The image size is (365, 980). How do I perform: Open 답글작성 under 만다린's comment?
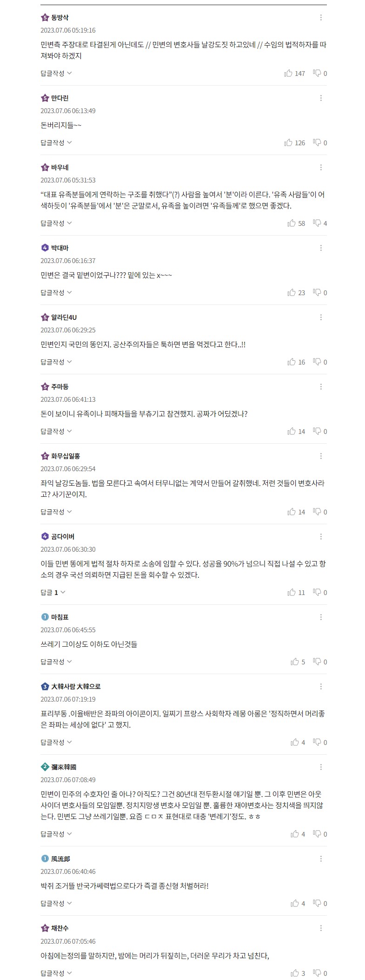click(56, 142)
